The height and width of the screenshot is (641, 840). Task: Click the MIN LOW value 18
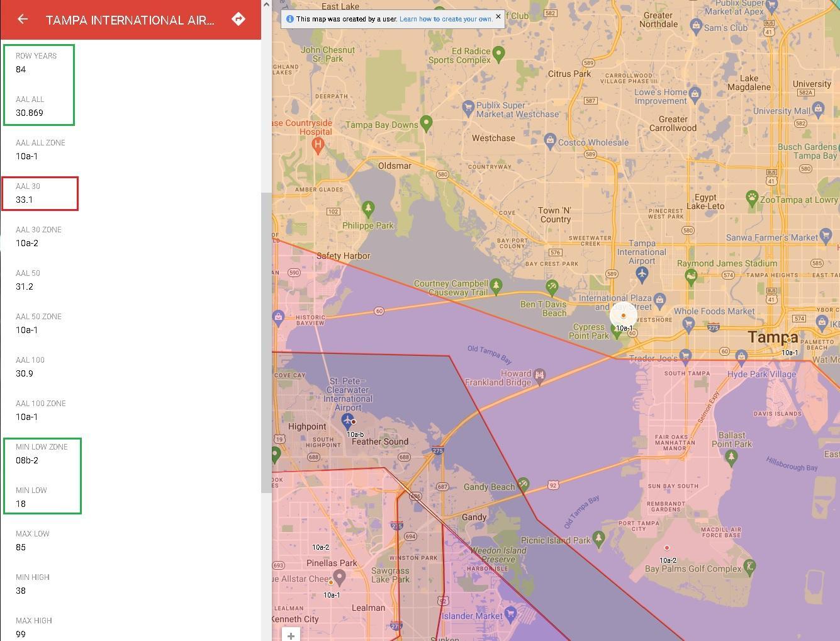21,504
